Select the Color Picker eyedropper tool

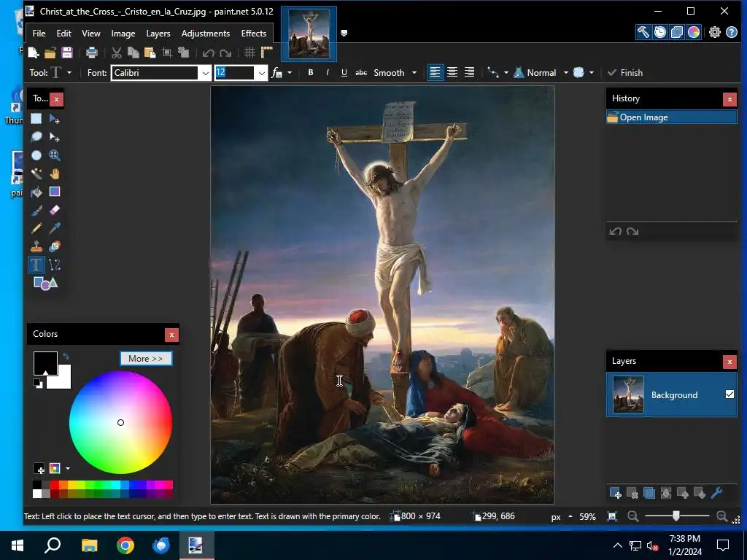(54, 228)
